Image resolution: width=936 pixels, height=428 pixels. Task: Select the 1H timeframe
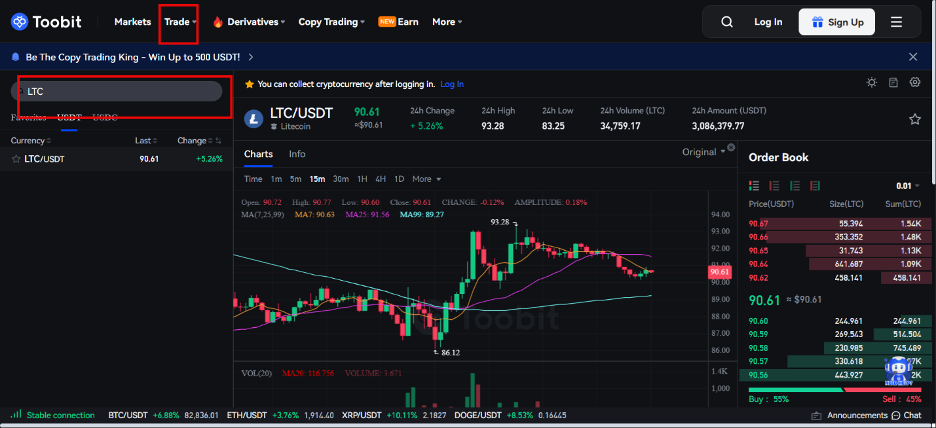point(362,179)
